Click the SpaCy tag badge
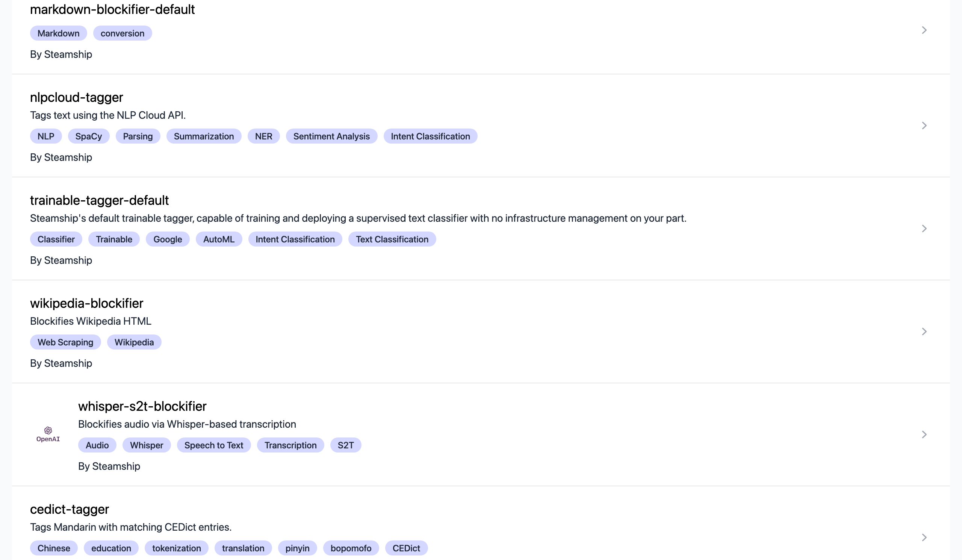Screen dimensions: 962x560 click(x=89, y=136)
